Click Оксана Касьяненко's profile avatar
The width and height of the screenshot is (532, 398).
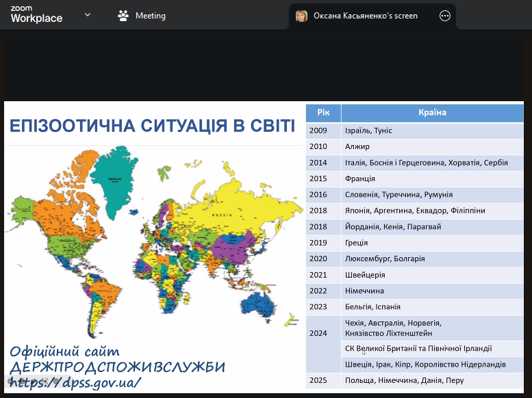click(301, 16)
